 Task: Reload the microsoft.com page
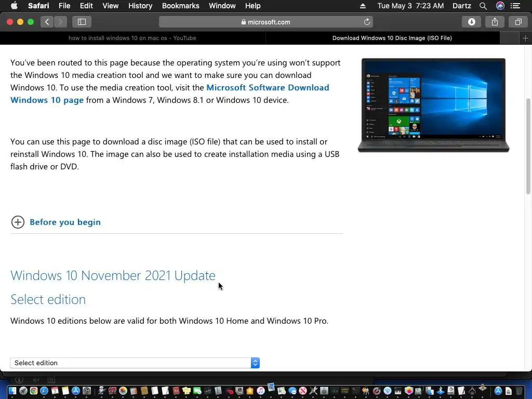click(367, 22)
